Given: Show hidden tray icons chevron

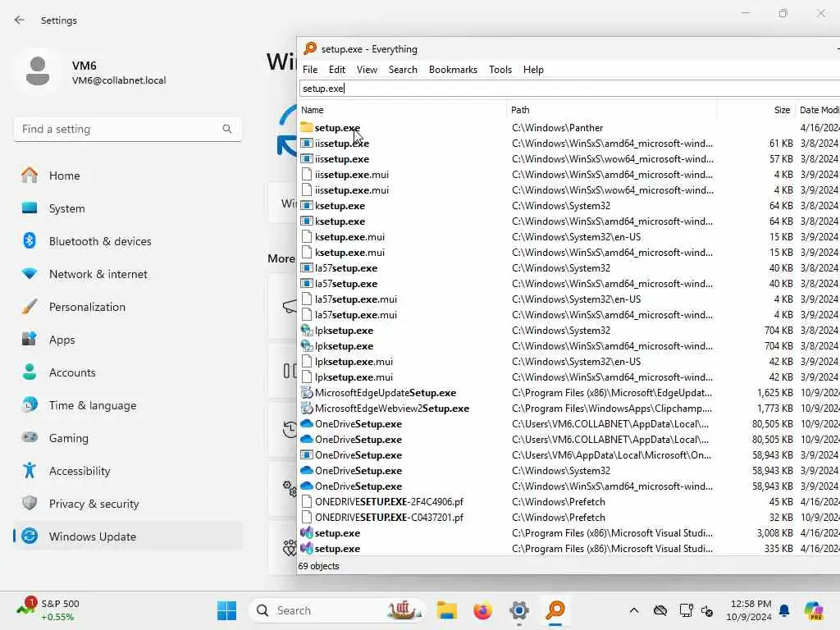Looking at the screenshot, I should coord(634,610).
